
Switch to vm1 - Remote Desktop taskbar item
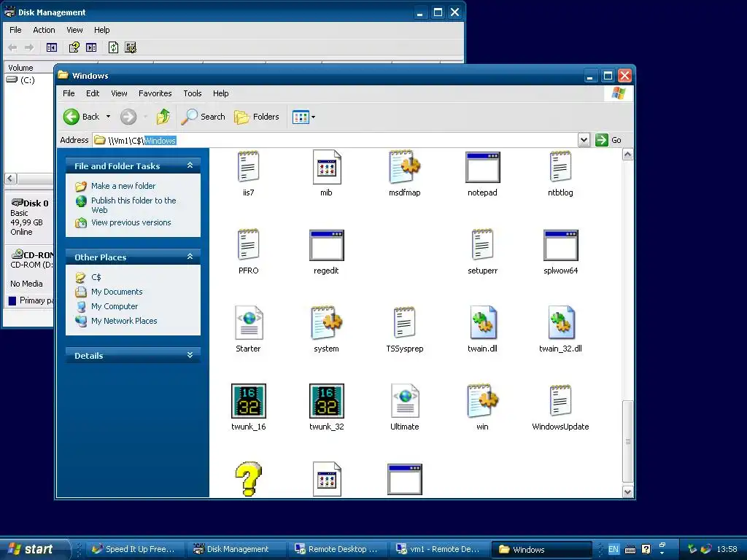[x=439, y=549]
